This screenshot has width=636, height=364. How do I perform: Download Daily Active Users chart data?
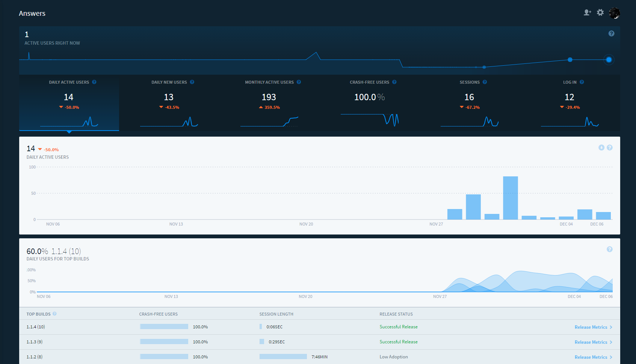[x=601, y=148]
